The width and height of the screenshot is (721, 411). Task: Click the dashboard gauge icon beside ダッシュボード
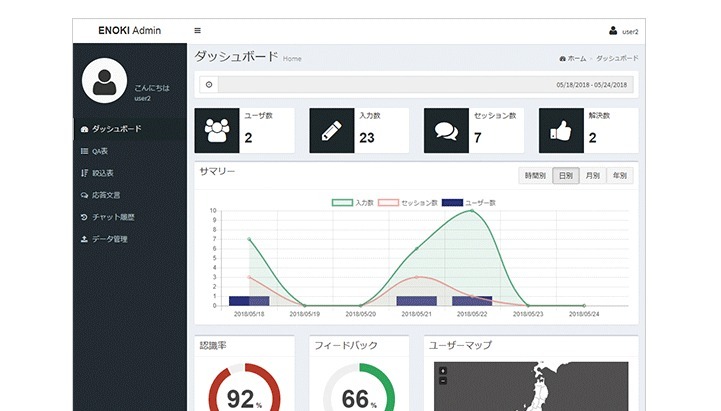[84, 129]
